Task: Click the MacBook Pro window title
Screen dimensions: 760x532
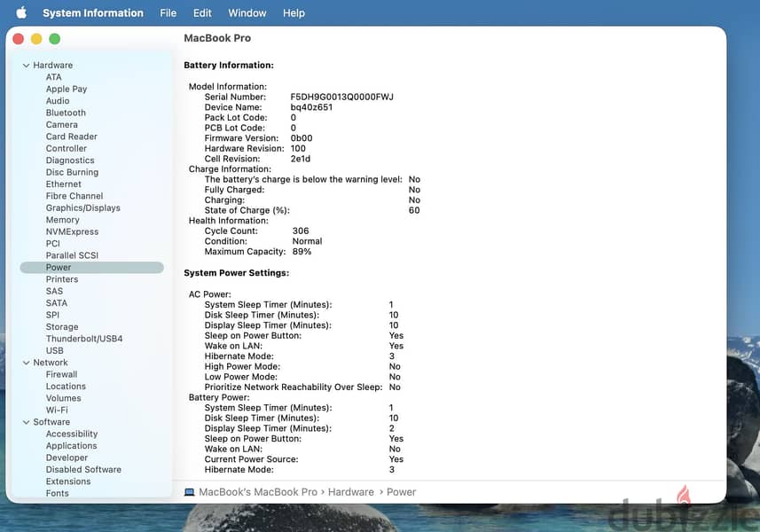Action: click(x=217, y=38)
